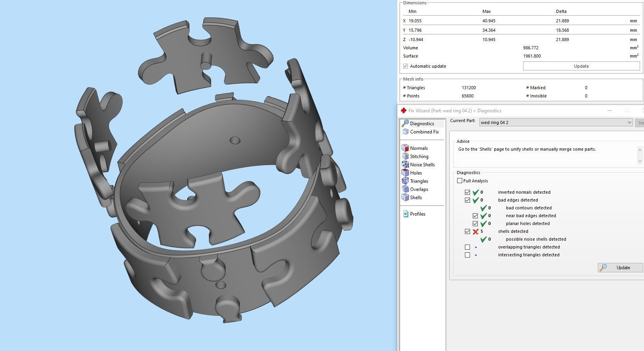Enable the Full Analysis checkbox

[x=459, y=181]
